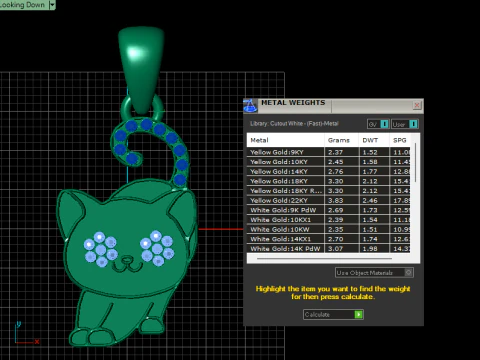Sort by the SPG column header
The width and height of the screenshot is (480, 360).
tap(400, 140)
